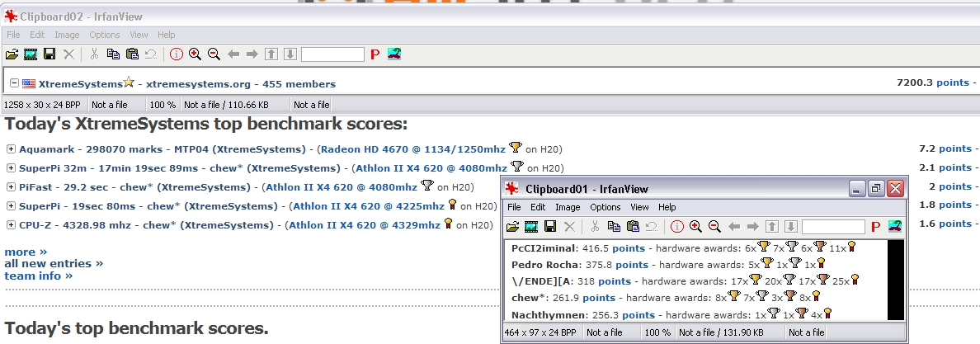Click Zoom in icon in Clipboard01 window

(695, 226)
